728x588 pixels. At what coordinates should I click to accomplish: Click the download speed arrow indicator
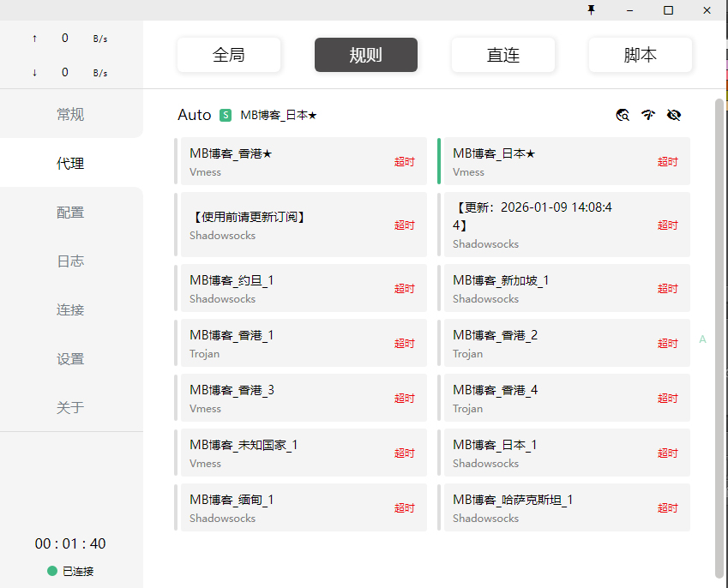[34, 73]
